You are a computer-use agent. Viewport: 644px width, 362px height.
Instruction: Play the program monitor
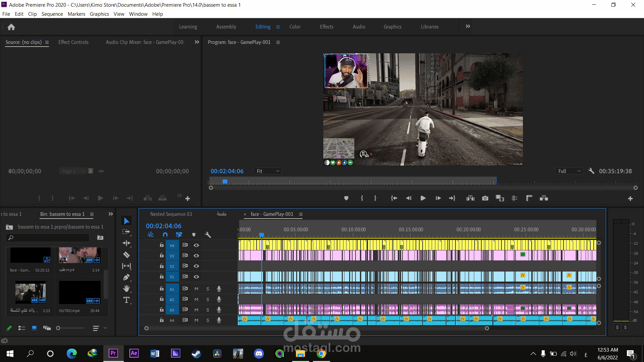pyautogui.click(x=423, y=198)
